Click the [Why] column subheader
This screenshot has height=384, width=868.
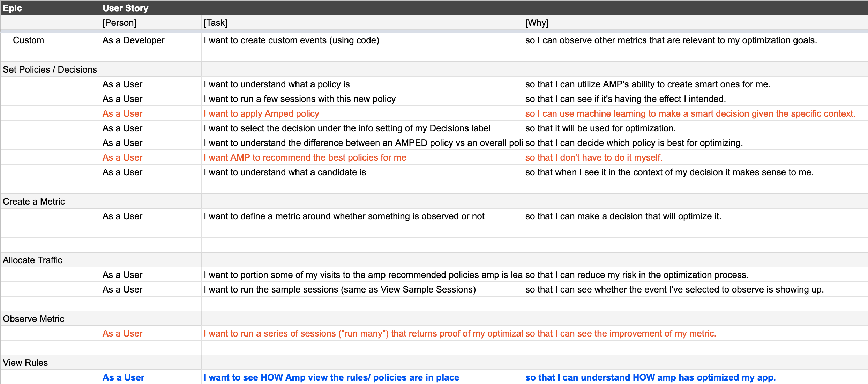(695, 23)
